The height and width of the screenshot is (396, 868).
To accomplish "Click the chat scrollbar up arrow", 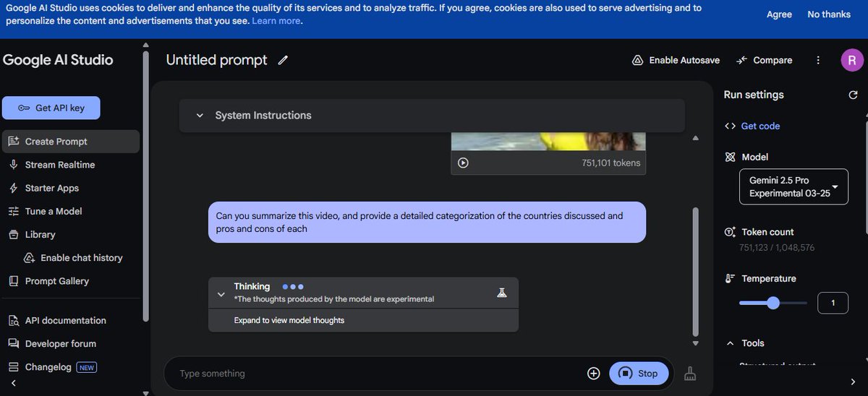I will click(x=695, y=138).
